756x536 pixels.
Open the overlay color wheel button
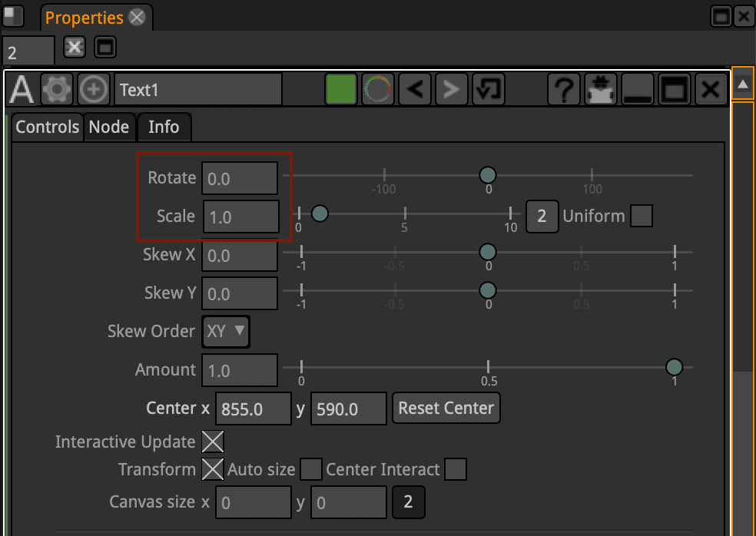[378, 89]
